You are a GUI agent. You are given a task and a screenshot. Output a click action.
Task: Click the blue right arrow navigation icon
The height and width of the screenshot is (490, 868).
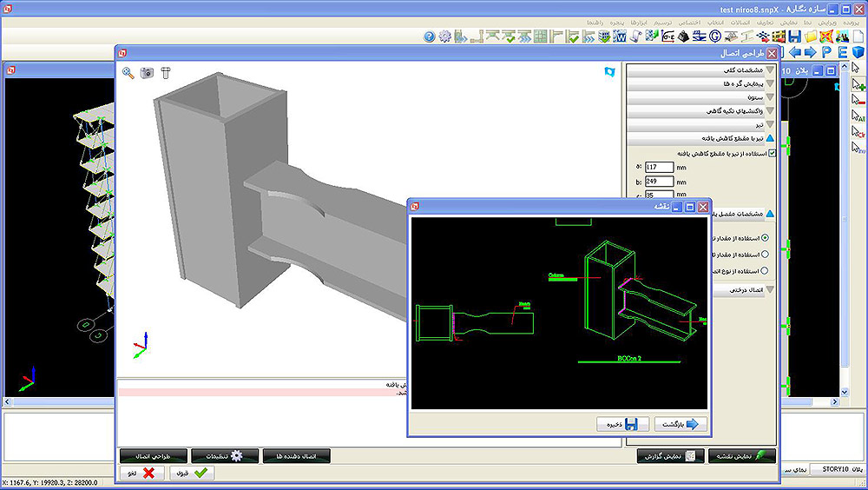(x=811, y=52)
